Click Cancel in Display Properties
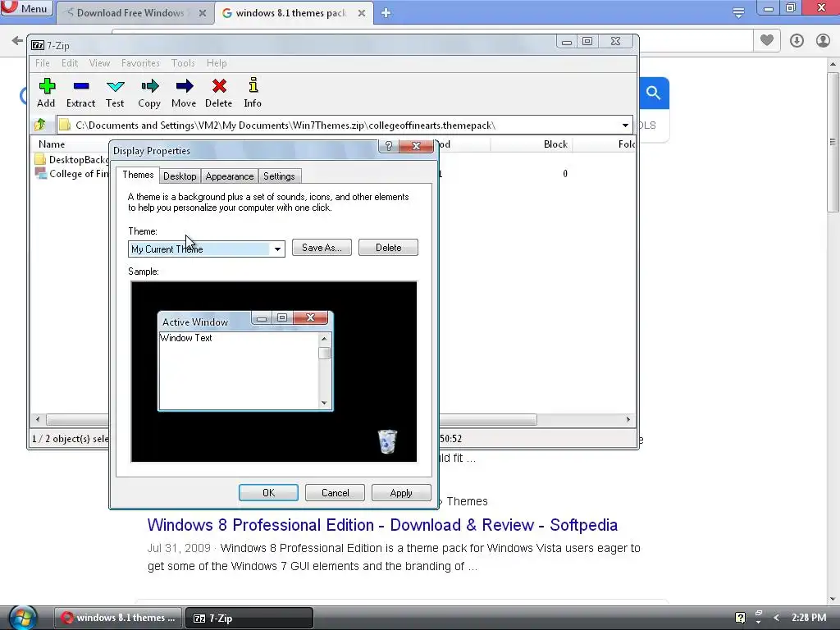Viewport: 840px width, 630px height. 335,493
